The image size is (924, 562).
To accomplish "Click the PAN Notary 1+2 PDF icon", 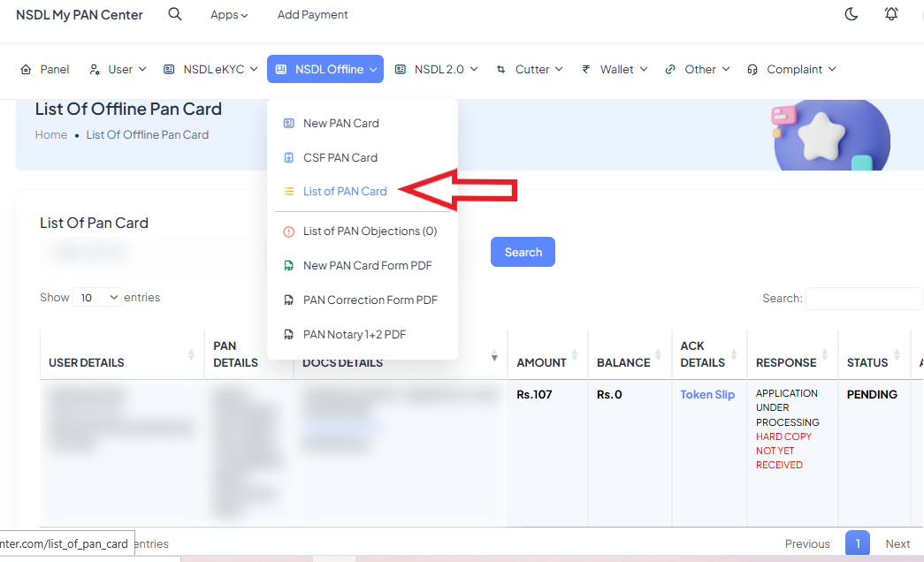I will [x=289, y=335].
